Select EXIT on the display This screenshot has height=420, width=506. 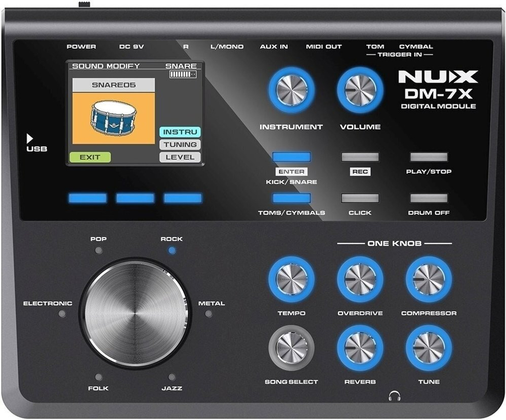click(x=90, y=157)
